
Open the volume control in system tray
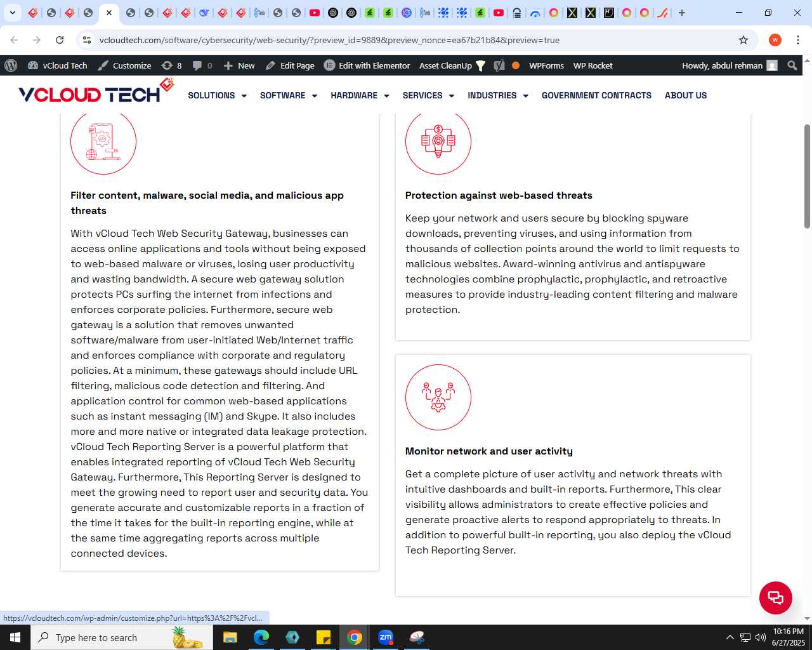click(761, 637)
